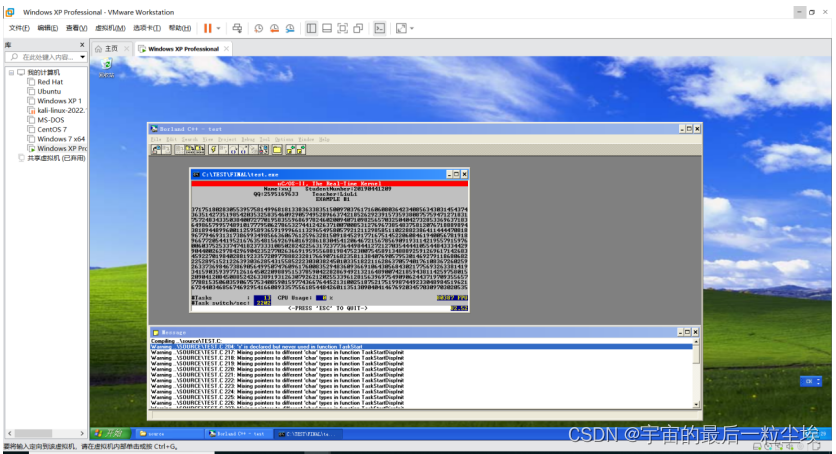
Task: Open the Options menu in Borland C++
Action: (284, 140)
